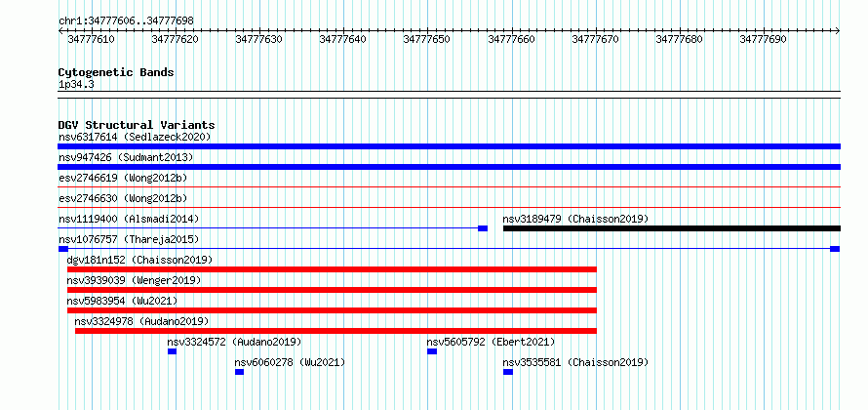Select the nsv5983954 red variant bar
Image resolution: width=868 pixels, height=410 pixels.
333,310
